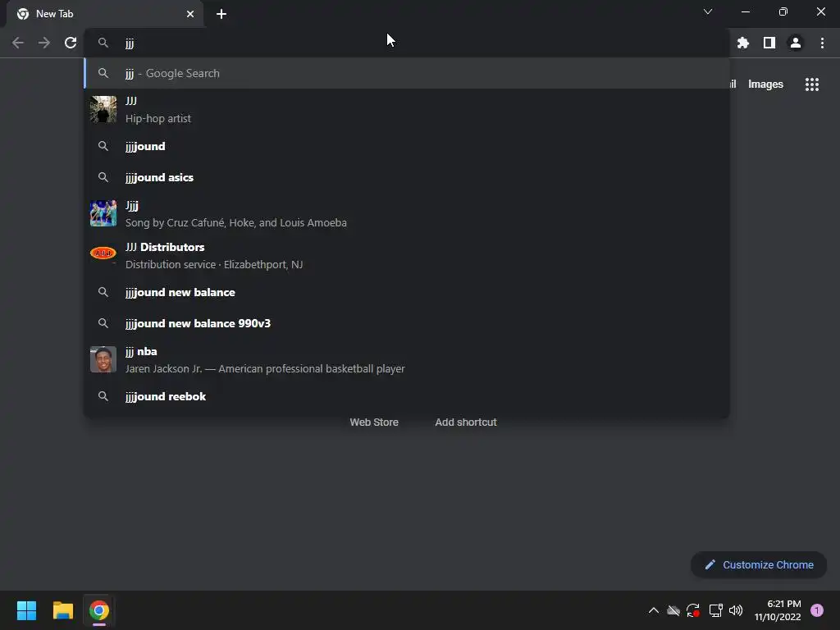840x630 pixels.
Task: Click the JJJ hip-hop artist thumbnail
Action: pyautogui.click(x=103, y=109)
